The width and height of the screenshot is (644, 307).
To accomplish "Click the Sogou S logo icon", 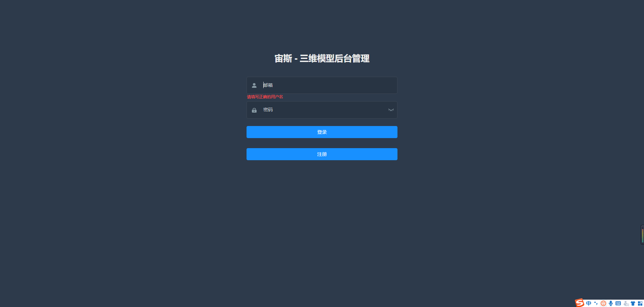I will coord(580,303).
